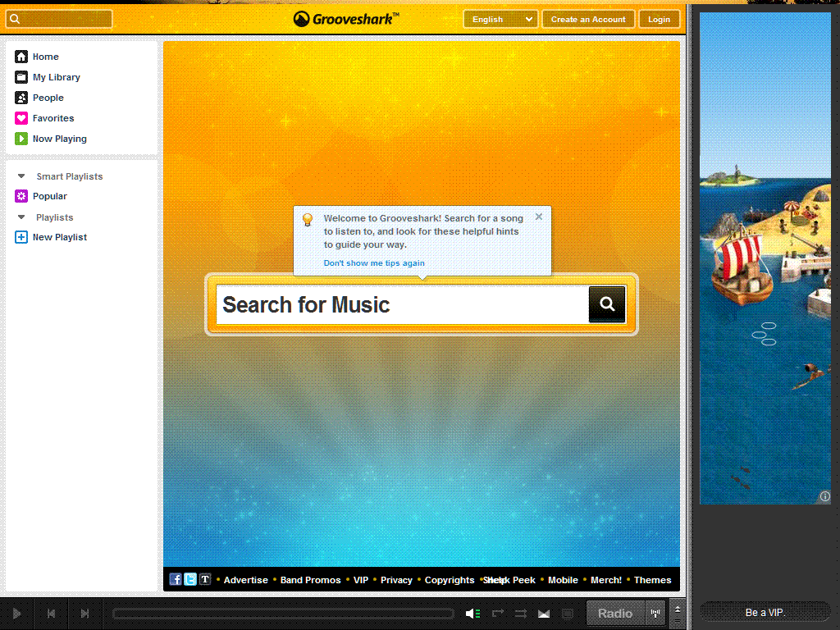Open Grooveshark Twitter icon
This screenshot has width=840, height=630.
pyautogui.click(x=190, y=579)
